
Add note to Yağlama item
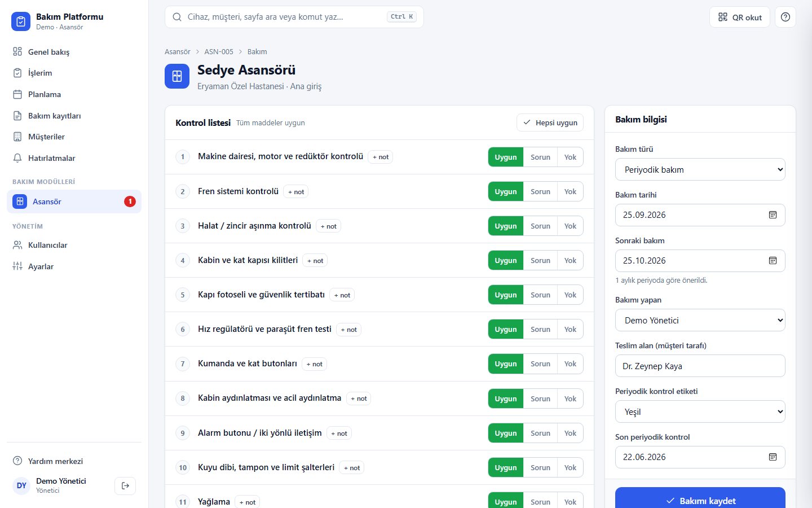click(248, 502)
